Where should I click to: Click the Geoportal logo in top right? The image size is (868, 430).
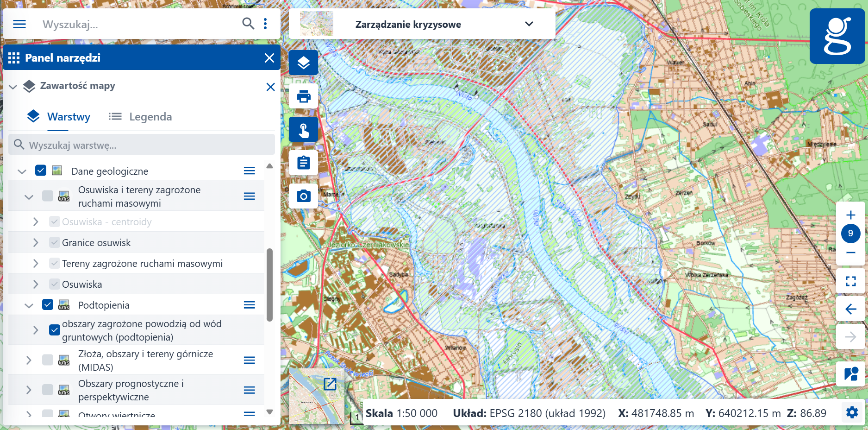click(x=837, y=36)
